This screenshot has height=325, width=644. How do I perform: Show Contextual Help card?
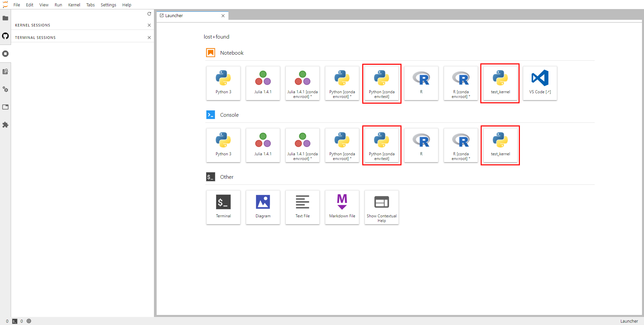click(382, 207)
